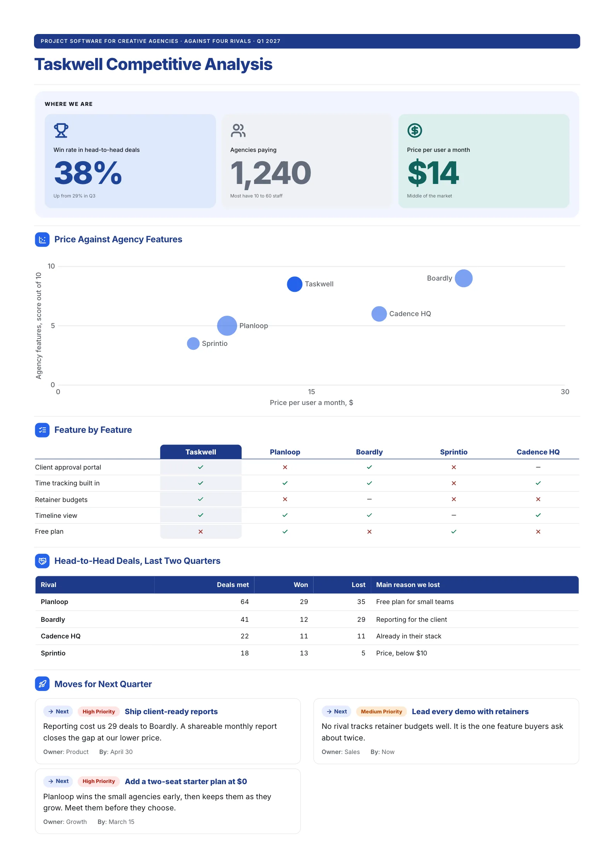Click Cadence HQ's dash in the Client approval portal row
The image size is (614, 868).
click(x=538, y=467)
